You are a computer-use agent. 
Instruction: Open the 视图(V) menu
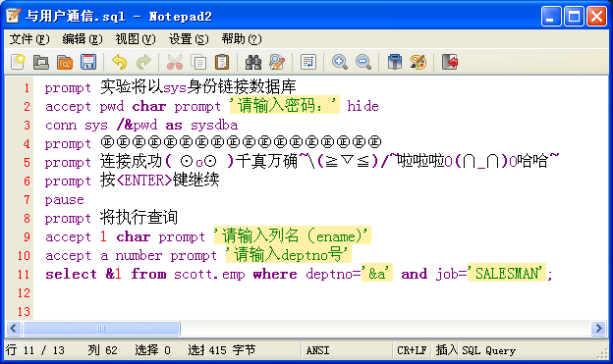click(x=136, y=39)
